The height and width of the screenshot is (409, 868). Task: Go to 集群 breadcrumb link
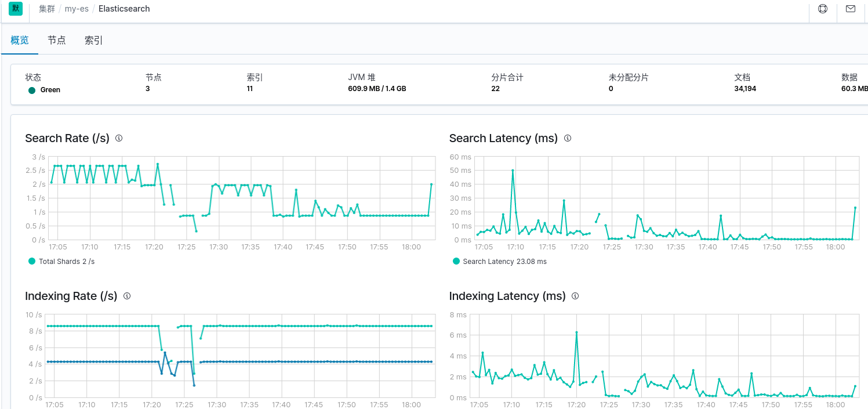(47, 9)
